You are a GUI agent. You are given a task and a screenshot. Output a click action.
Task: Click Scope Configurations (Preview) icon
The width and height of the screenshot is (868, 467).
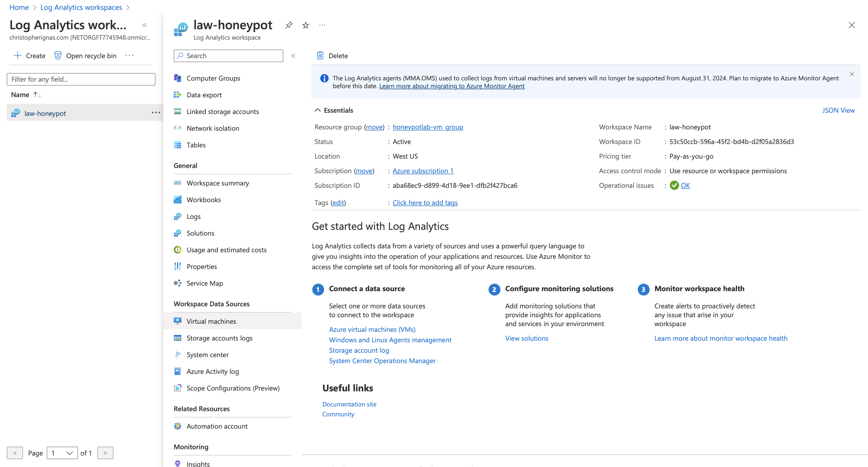[178, 388]
